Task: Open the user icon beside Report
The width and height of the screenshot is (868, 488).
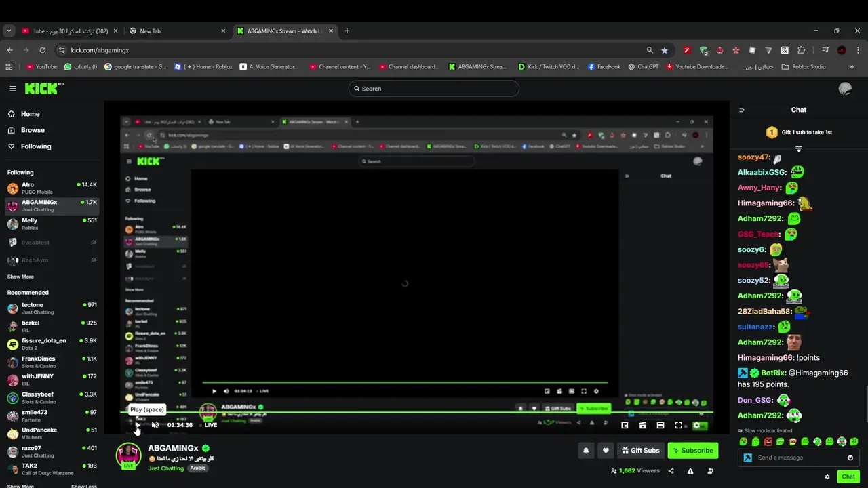Action: (710, 471)
